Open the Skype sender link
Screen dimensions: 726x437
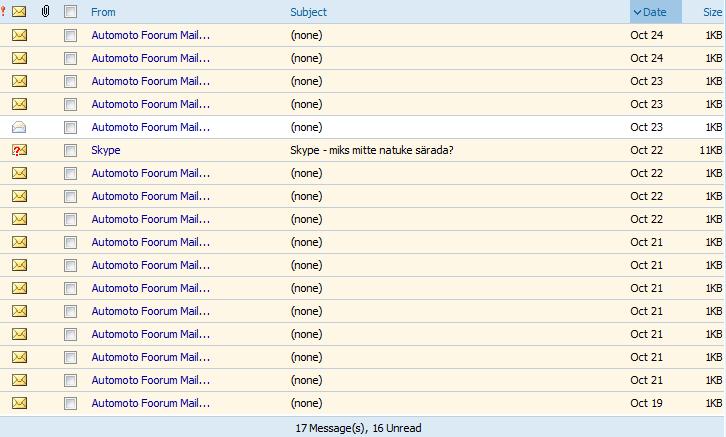click(105, 150)
